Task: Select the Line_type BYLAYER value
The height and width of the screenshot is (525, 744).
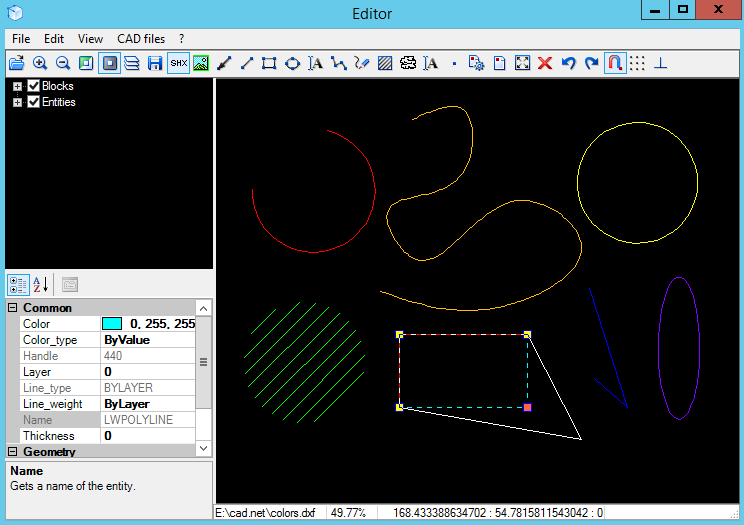Action: [148, 388]
